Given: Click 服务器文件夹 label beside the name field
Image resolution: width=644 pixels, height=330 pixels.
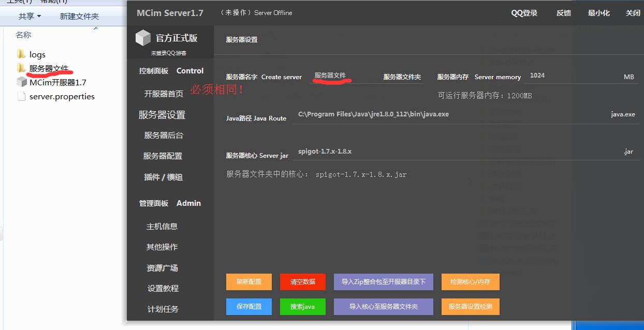Looking at the screenshot, I should (402, 77).
